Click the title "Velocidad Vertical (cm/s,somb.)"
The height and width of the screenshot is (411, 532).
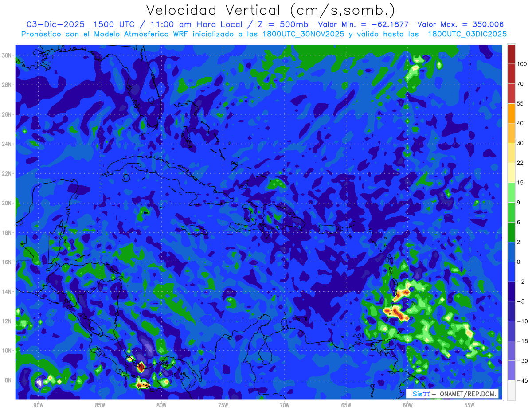tap(270, 10)
